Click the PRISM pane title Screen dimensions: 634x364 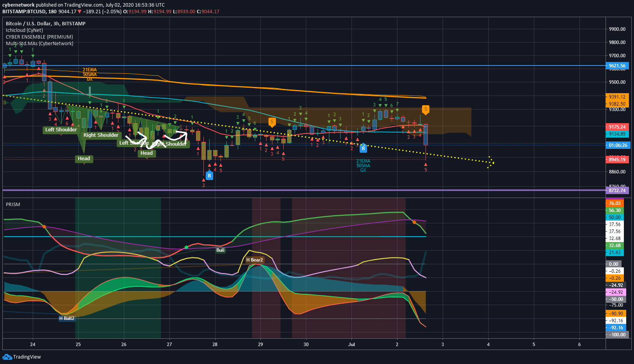pyautogui.click(x=13, y=204)
